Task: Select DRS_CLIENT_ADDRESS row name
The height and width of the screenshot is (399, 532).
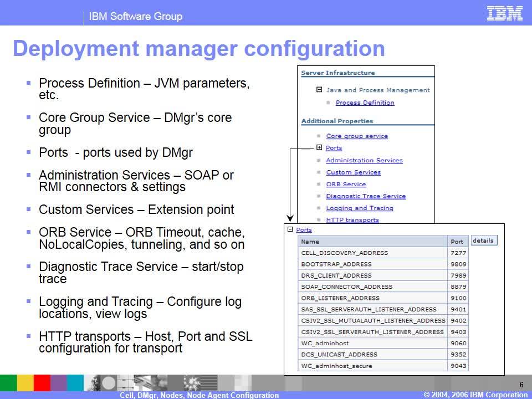Action: (x=336, y=275)
